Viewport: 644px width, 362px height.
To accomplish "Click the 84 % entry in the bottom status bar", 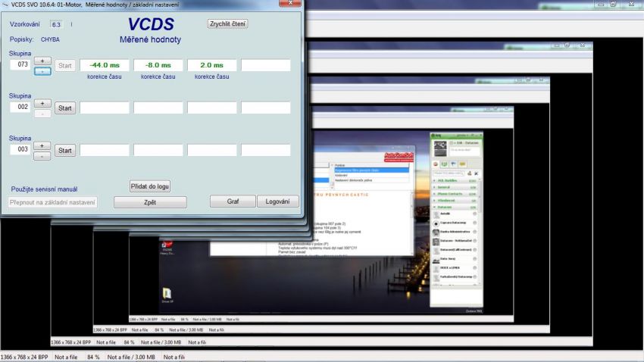I will pos(93,357).
